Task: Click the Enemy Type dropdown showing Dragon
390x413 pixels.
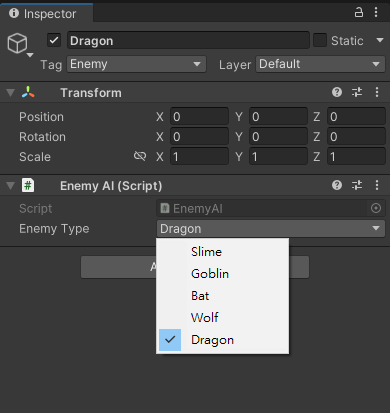Action: point(271,229)
